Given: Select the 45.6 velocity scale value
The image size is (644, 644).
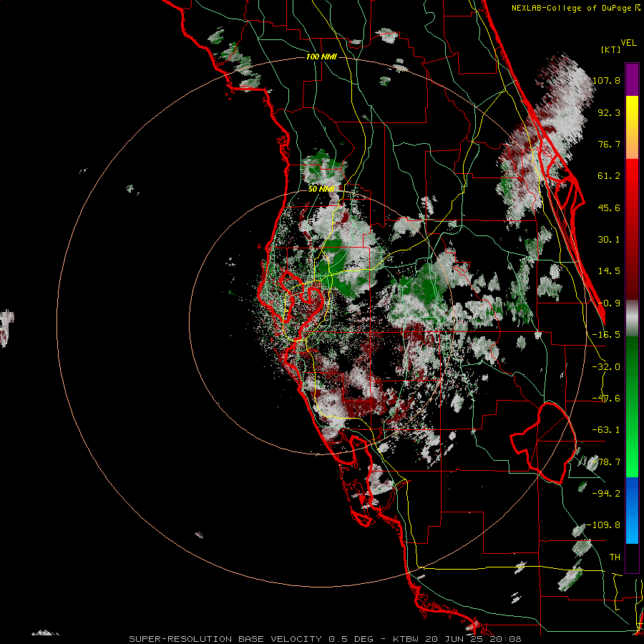Looking at the screenshot, I should 609,208.
